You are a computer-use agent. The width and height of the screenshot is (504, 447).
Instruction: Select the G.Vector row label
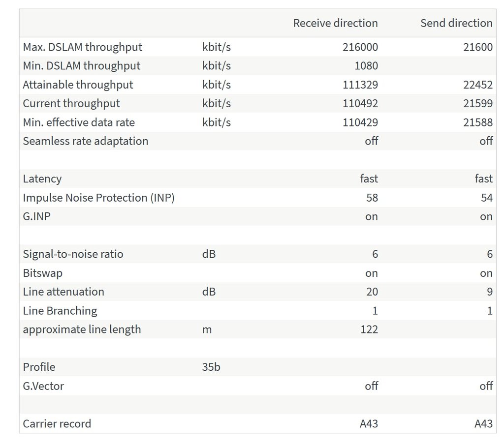click(43, 386)
